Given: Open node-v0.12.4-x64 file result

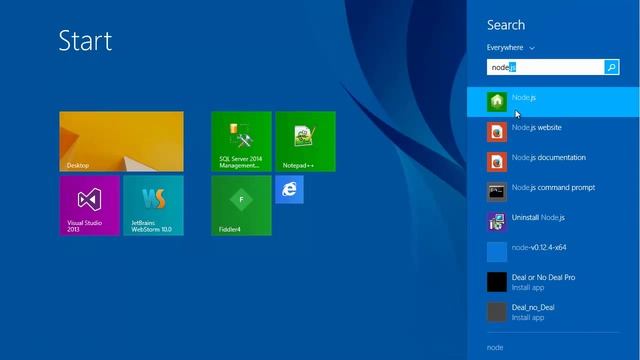Looking at the screenshot, I should click(553, 252).
